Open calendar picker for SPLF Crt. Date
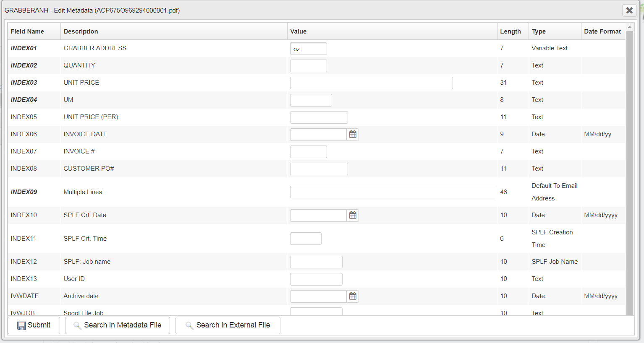The image size is (644, 343). 353,215
